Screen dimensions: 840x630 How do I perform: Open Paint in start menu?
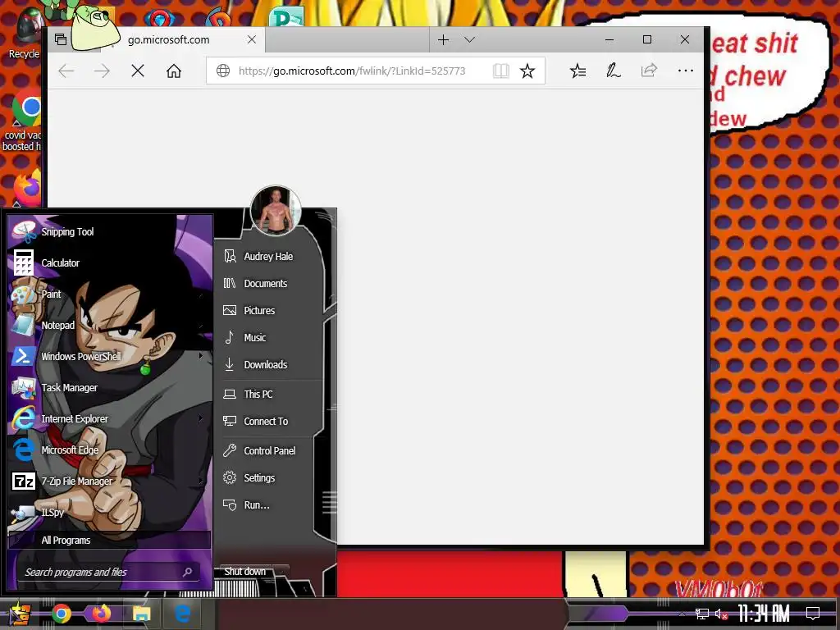click(x=110, y=294)
